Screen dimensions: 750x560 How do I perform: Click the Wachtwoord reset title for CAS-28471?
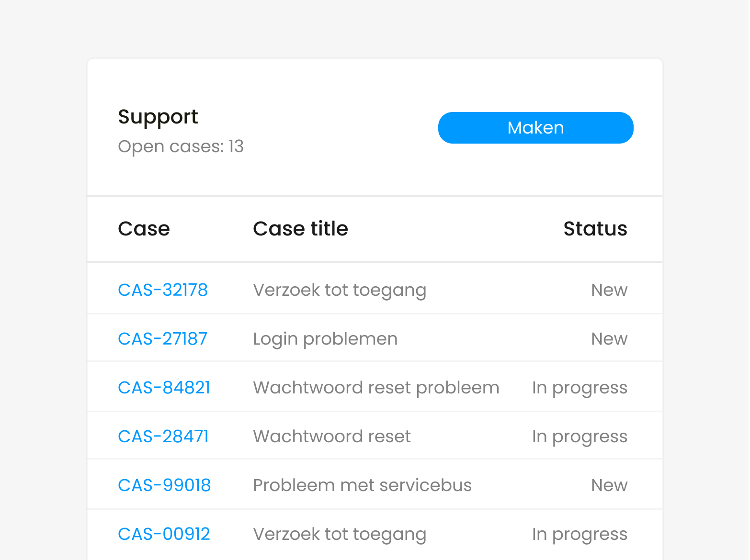tap(332, 437)
